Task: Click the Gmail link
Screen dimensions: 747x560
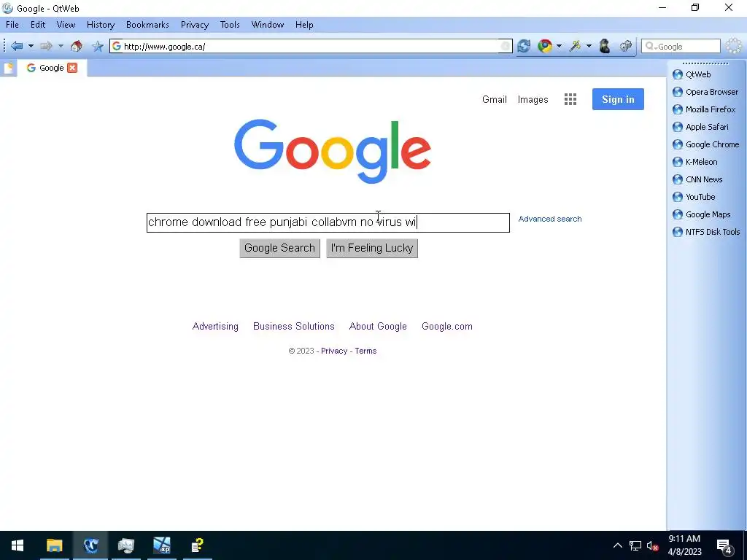Action: click(494, 99)
